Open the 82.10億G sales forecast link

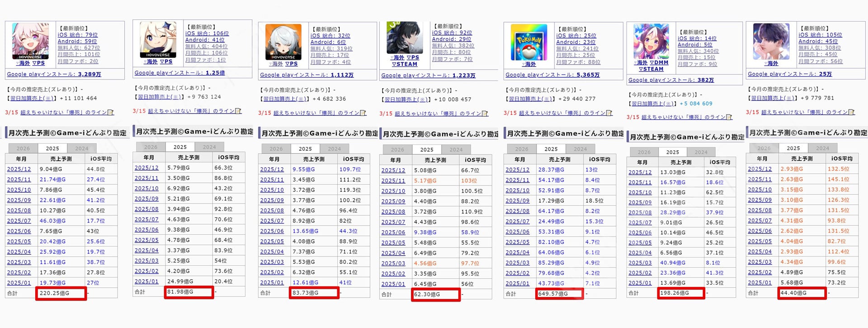[x=551, y=242]
